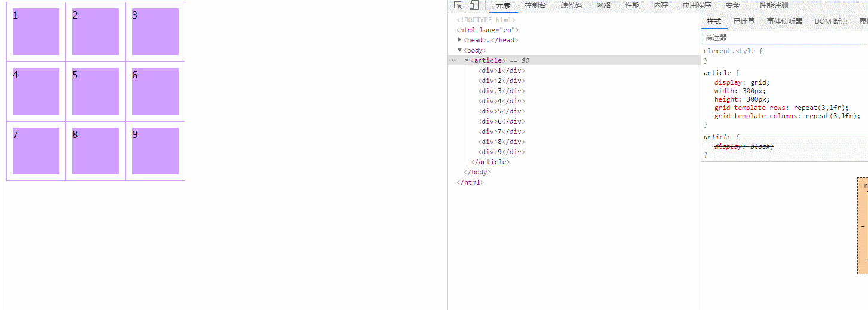Open the 应用程序 tab
868x310 pixels.
pyautogui.click(x=697, y=5)
